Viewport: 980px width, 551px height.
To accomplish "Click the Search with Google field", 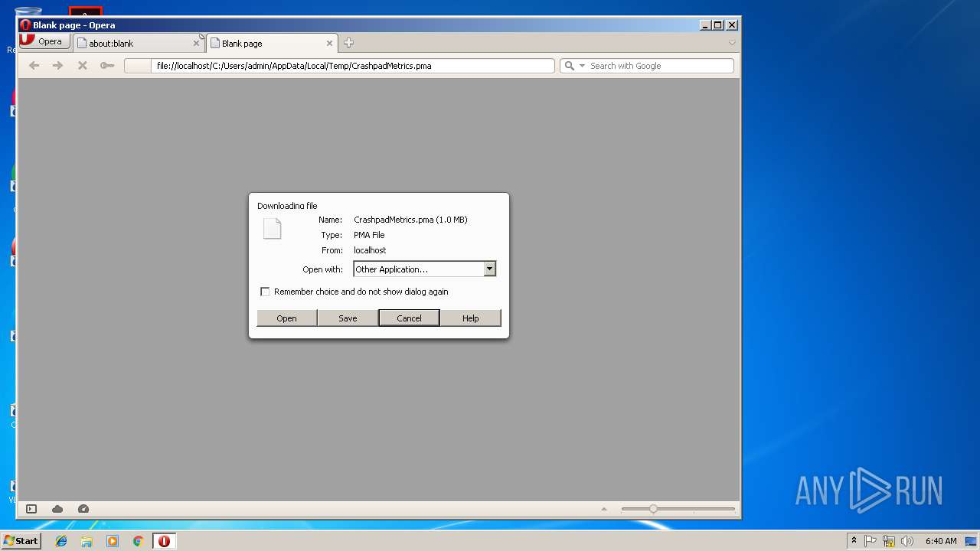I will tap(660, 66).
